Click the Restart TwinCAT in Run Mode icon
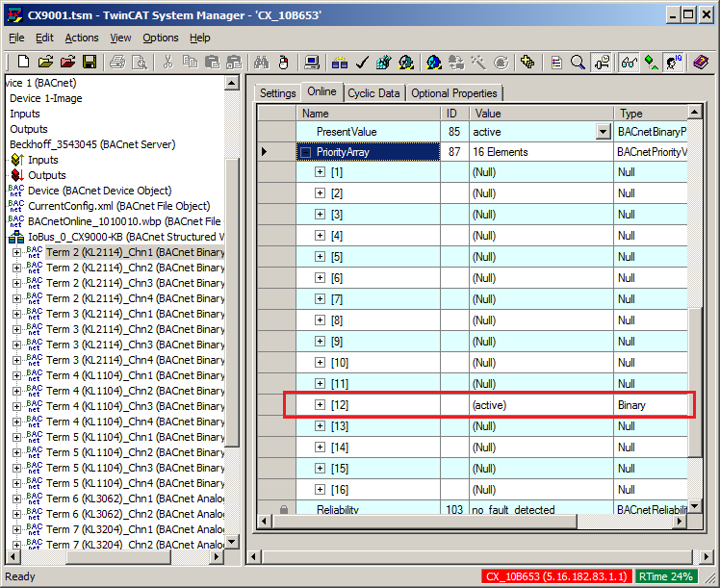This screenshot has height=588, width=720. 406,62
